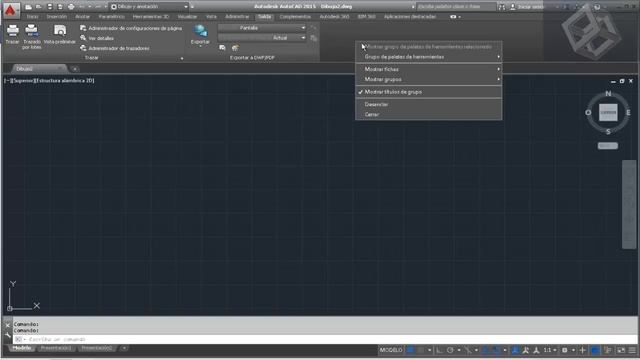Expand Mostrar fichas submenu
Viewport: 640px width, 360px height.
[429, 69]
